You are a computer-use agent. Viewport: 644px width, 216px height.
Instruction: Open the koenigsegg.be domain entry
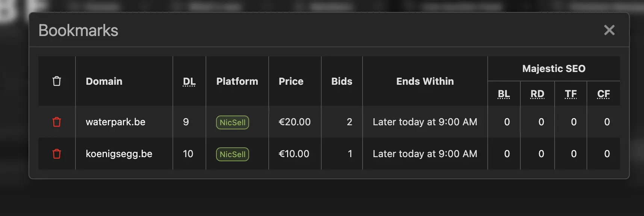pos(119,154)
